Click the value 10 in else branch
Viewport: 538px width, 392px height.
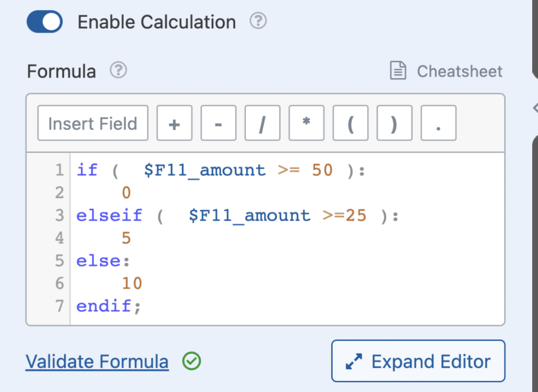tap(132, 283)
